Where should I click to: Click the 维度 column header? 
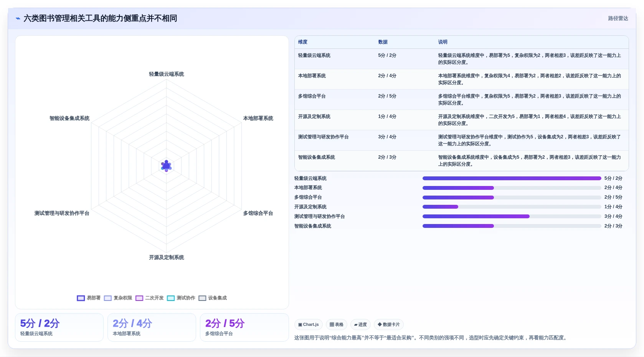coord(303,42)
